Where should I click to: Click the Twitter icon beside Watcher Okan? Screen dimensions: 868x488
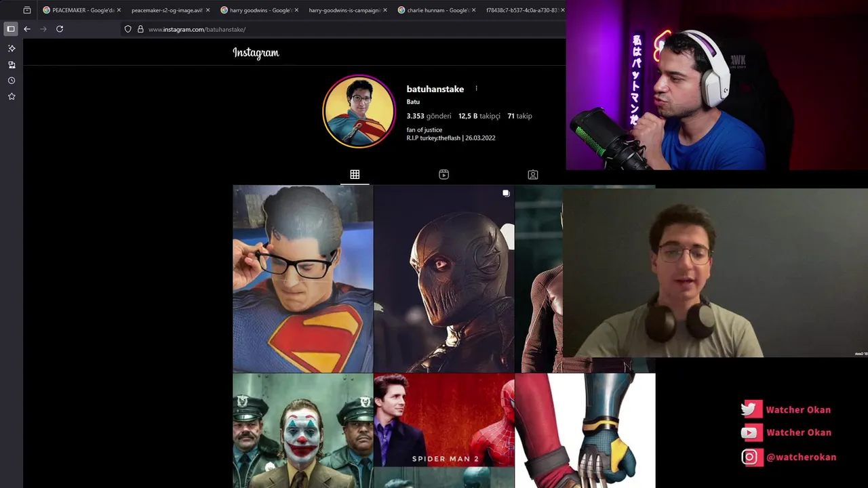pyautogui.click(x=751, y=409)
